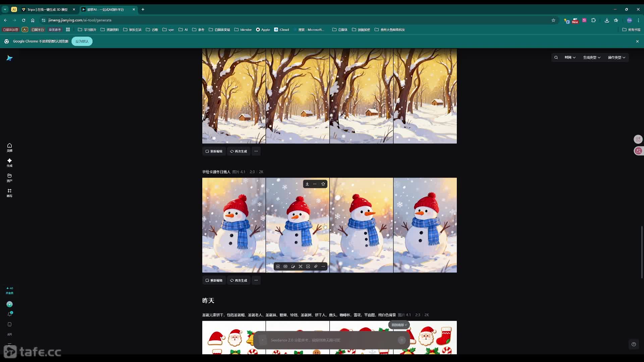Click the expand image icon on snowman toolbar

301,266
